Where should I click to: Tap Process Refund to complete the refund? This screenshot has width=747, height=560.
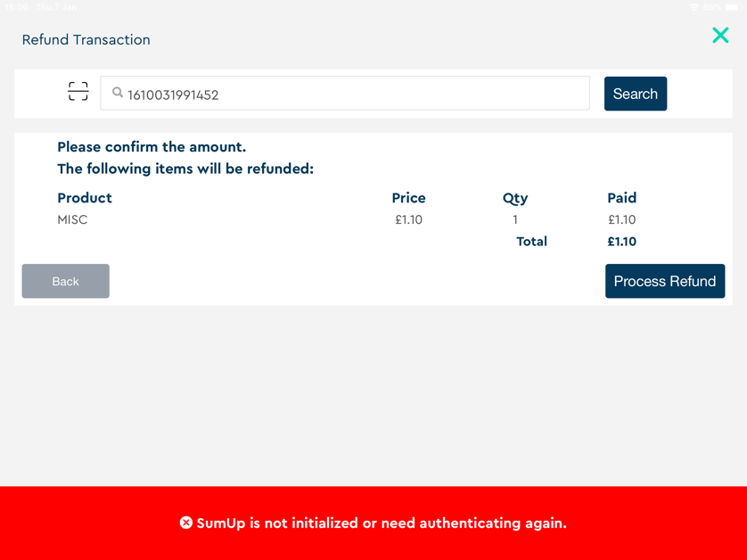coord(665,281)
